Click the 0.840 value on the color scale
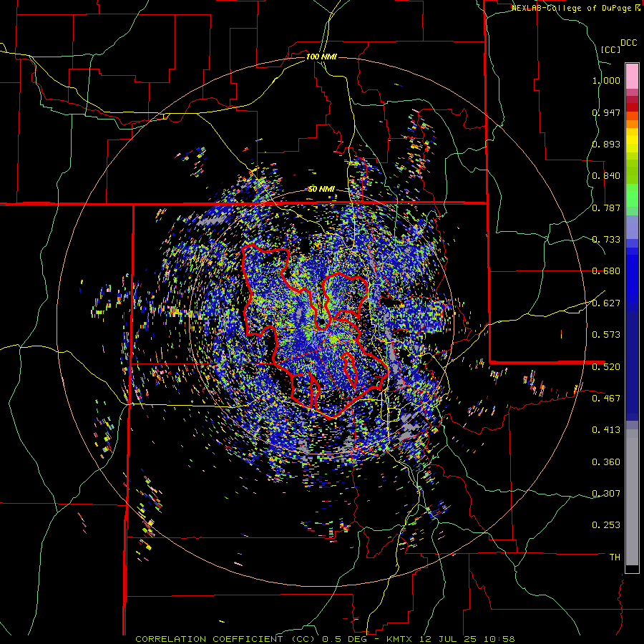 (x=606, y=176)
